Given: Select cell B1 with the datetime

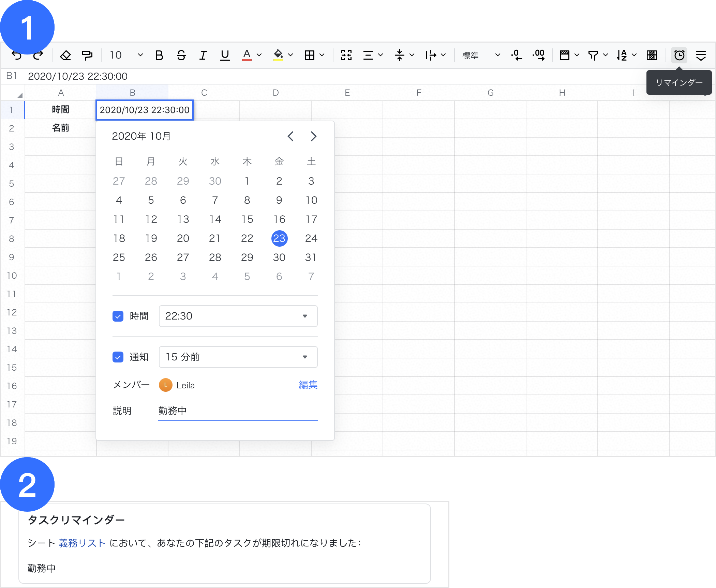Looking at the screenshot, I should [x=145, y=110].
